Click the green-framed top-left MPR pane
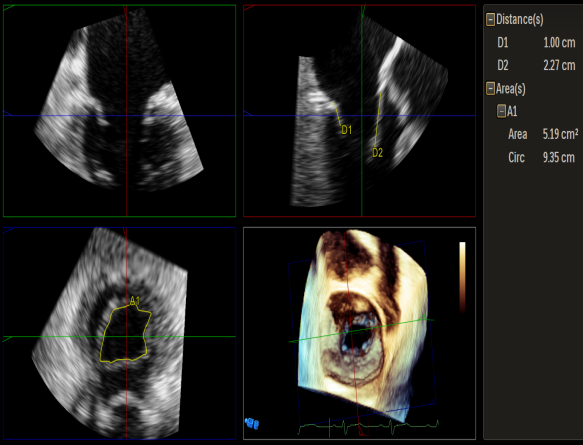This screenshot has width=583, height=445. pyautogui.click(x=119, y=111)
